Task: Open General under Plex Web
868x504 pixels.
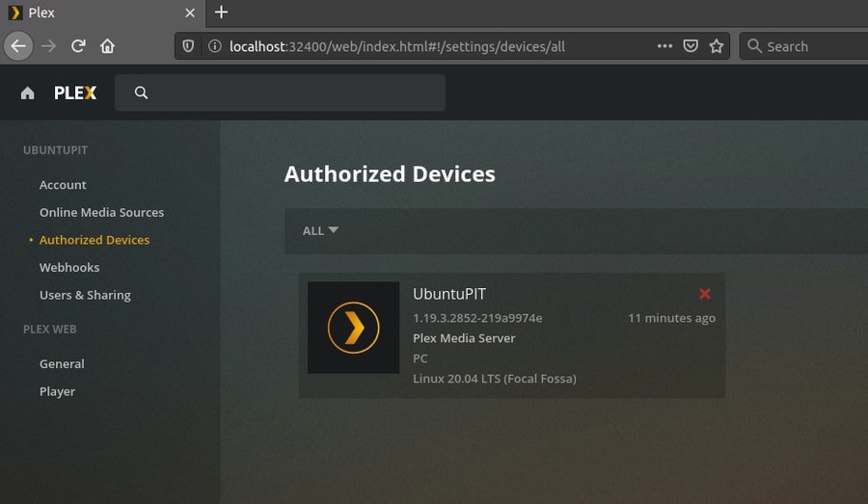Action: point(62,364)
